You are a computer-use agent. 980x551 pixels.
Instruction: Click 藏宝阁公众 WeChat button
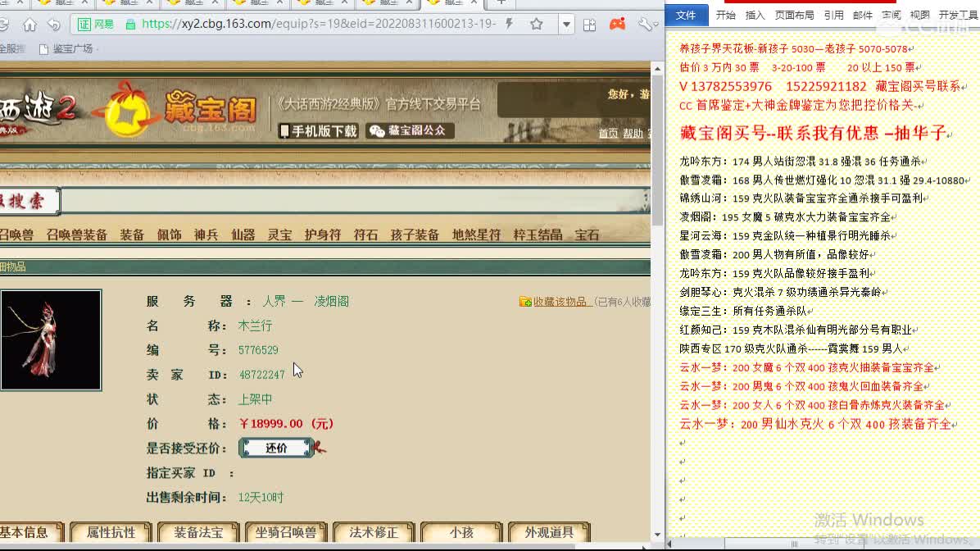coord(410,130)
